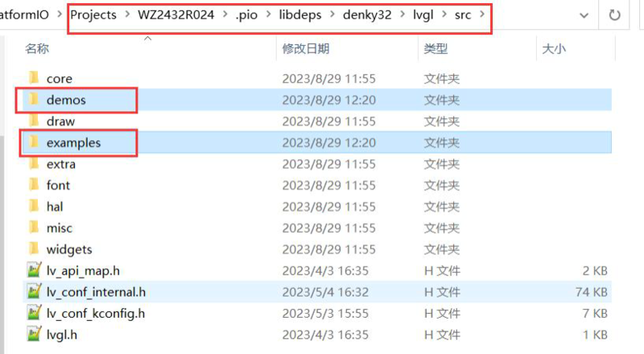644x354 pixels.
Task: Select the lv_conf_kconfig.h file name
Action: pos(96,313)
